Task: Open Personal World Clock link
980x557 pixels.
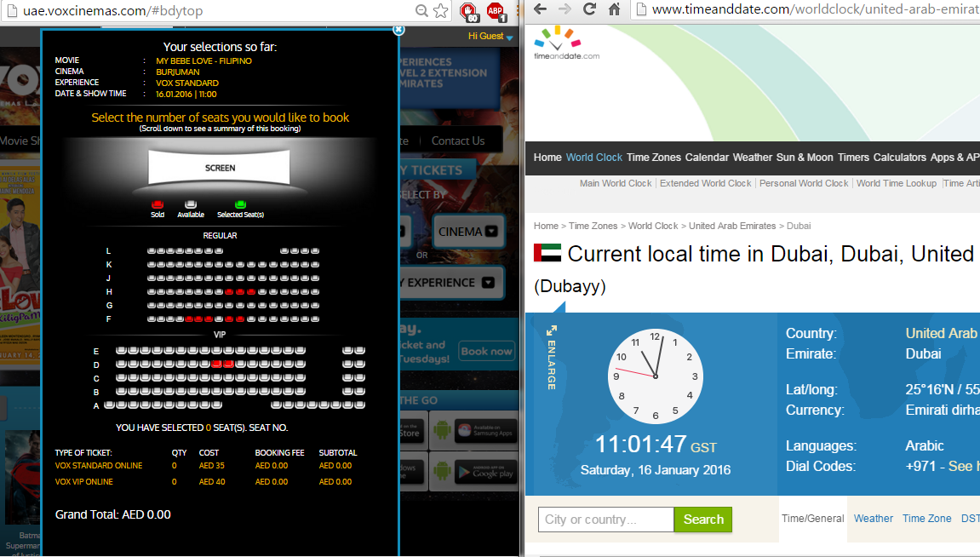Action: coord(804,183)
